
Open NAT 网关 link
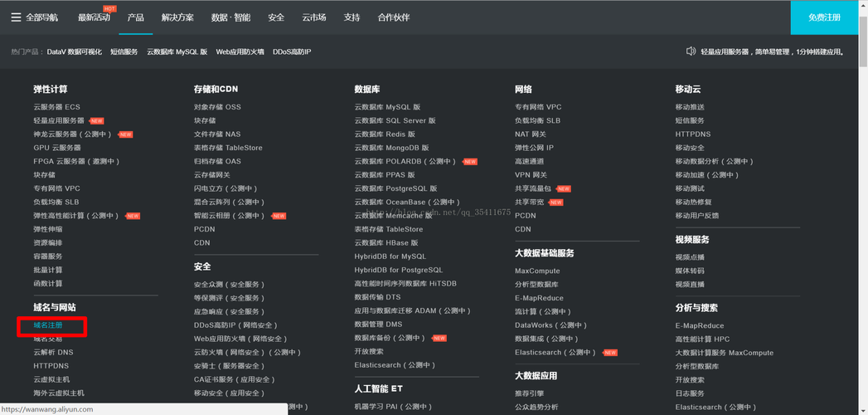(x=531, y=134)
